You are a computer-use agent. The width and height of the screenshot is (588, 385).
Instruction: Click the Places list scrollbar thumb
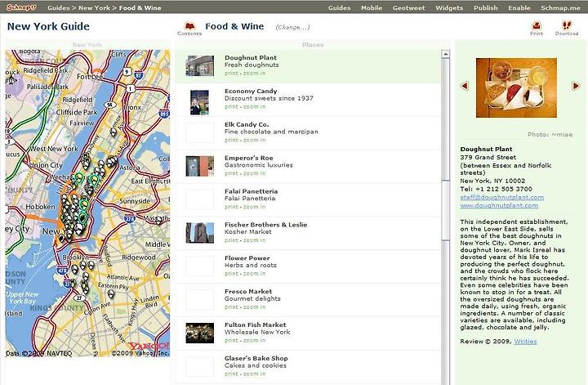tap(446, 210)
